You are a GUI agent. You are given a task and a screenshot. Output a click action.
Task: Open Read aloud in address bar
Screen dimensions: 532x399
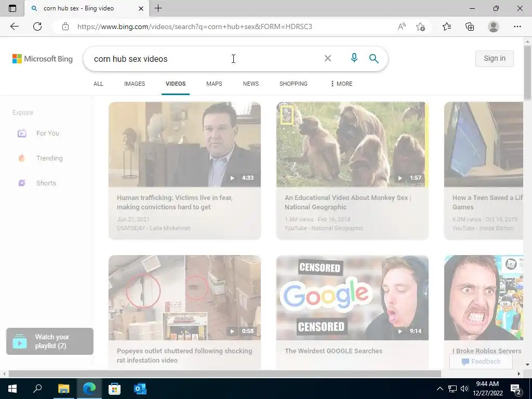pos(402,26)
